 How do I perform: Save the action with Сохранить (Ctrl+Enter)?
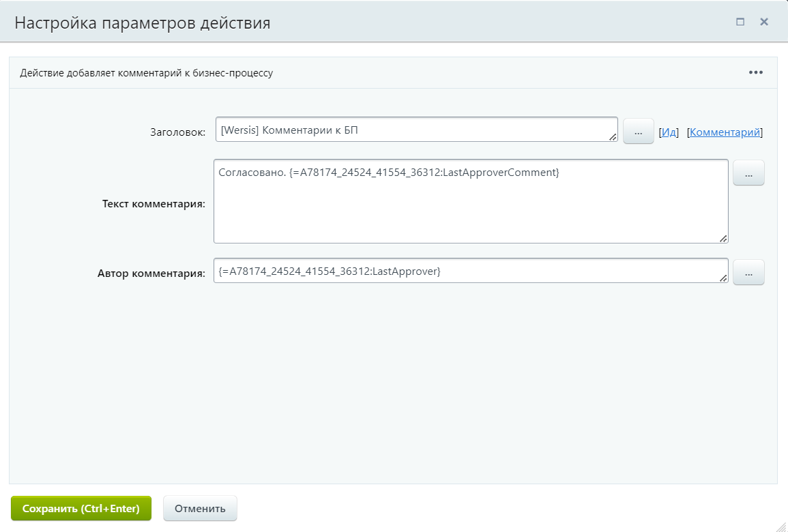coord(81,508)
